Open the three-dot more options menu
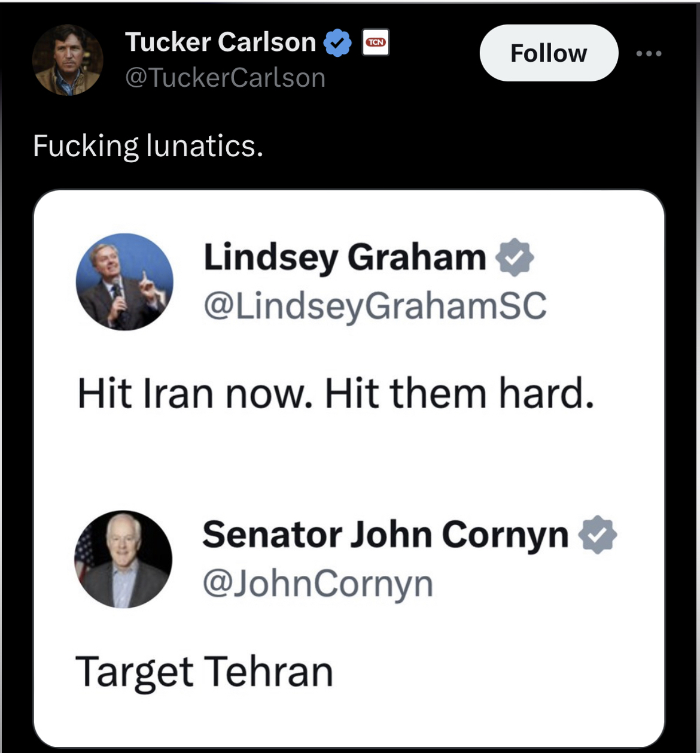Screen dimensions: 700x753 pos(649,53)
